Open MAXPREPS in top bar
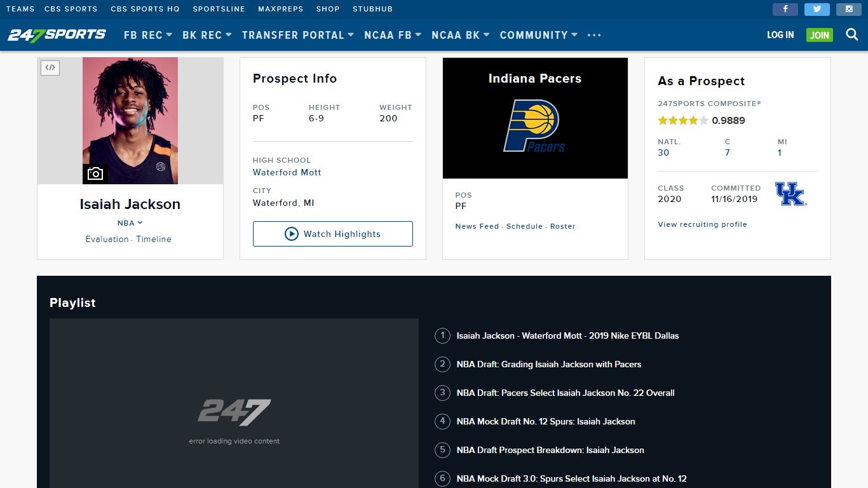Screen dimensions: 868x488 tap(281, 9)
